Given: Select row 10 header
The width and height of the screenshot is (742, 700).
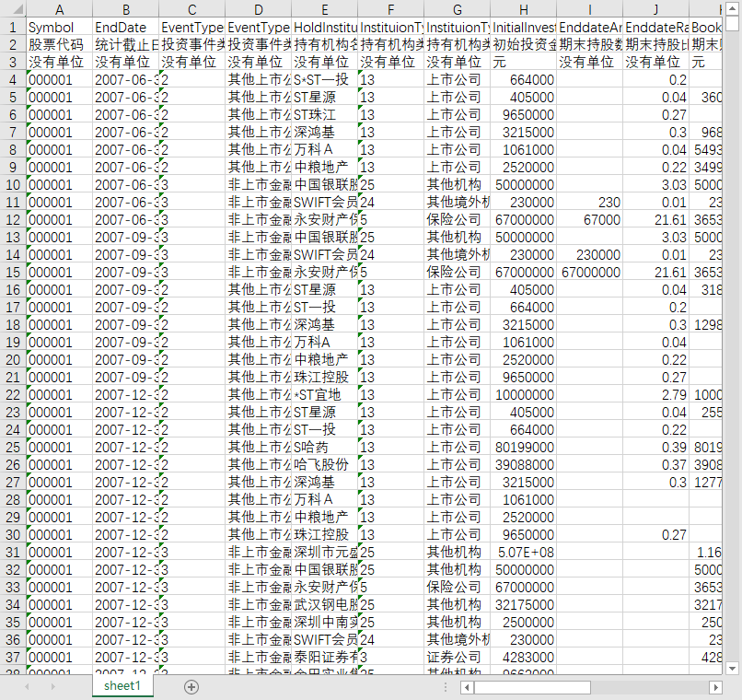Looking at the screenshot, I should click(x=13, y=184).
